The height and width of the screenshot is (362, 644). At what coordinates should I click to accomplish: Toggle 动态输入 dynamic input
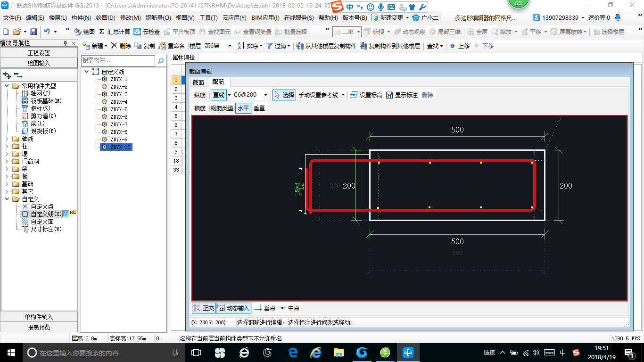tap(234, 308)
